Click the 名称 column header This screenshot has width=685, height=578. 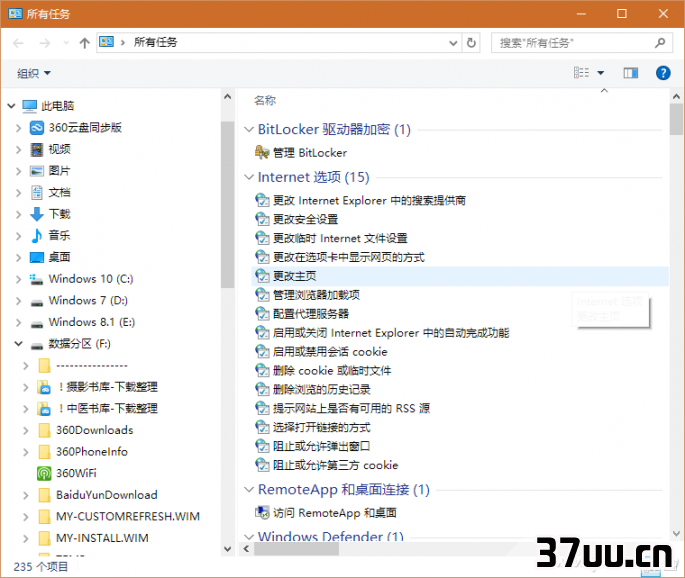coord(265,100)
